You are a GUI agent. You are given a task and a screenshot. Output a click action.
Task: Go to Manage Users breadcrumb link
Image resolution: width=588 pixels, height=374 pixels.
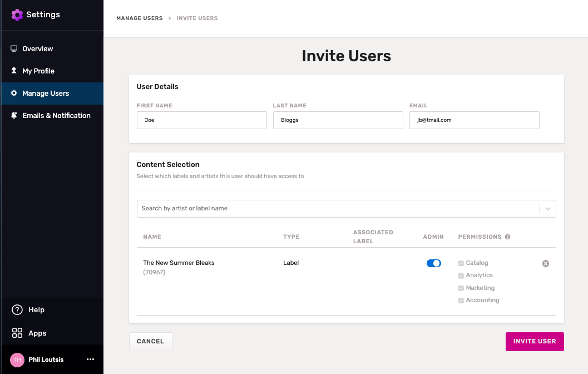(139, 18)
